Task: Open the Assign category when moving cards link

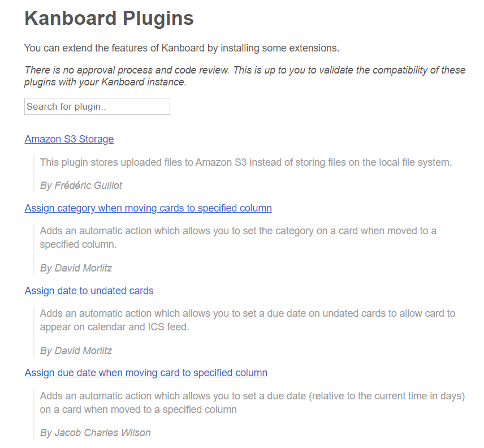Action: 148,208
